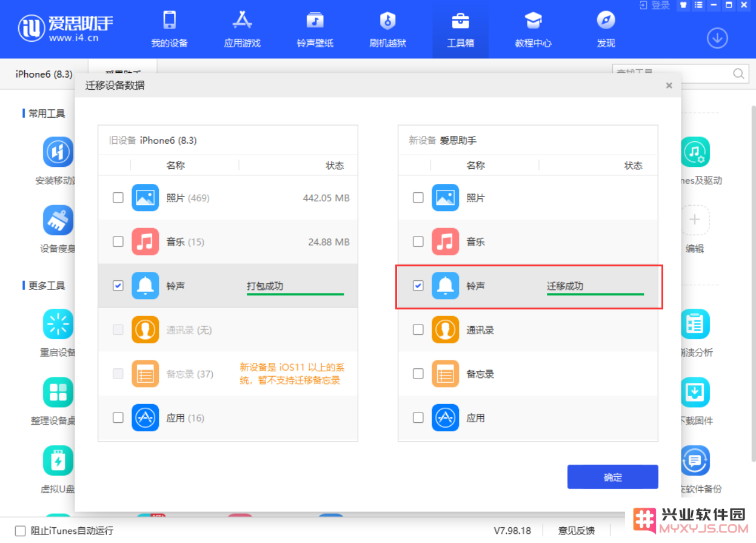Open the 应用游戏 tab
The width and height of the screenshot is (756, 543).
click(242, 29)
